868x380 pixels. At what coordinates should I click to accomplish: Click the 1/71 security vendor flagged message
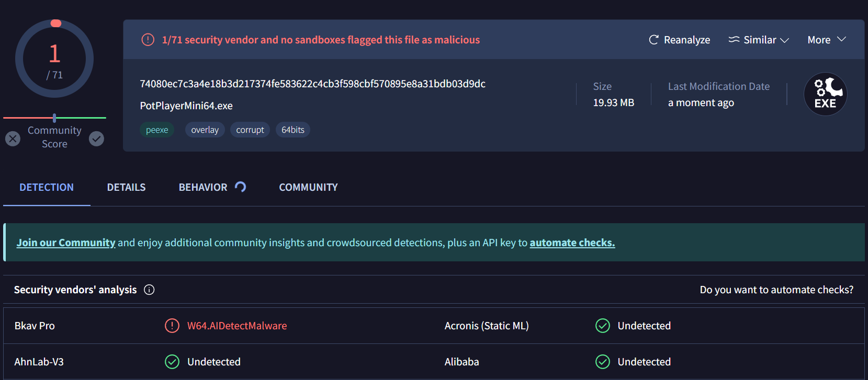[x=321, y=40]
